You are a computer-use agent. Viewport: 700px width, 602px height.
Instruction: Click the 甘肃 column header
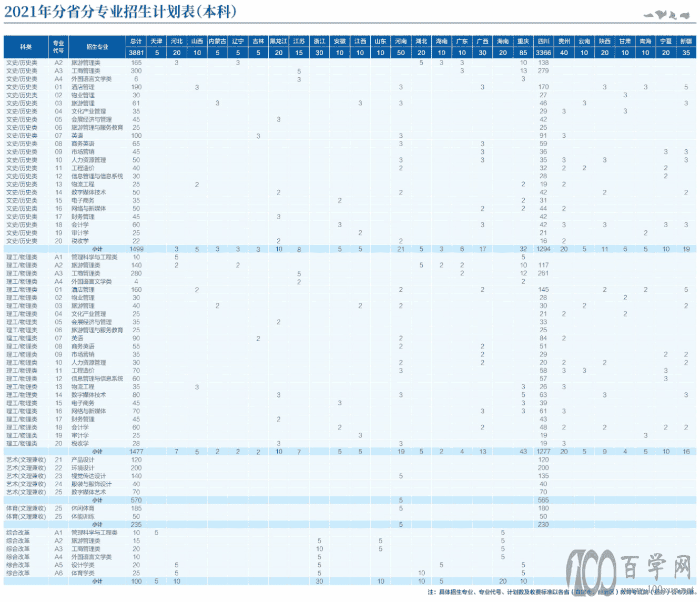click(x=625, y=41)
